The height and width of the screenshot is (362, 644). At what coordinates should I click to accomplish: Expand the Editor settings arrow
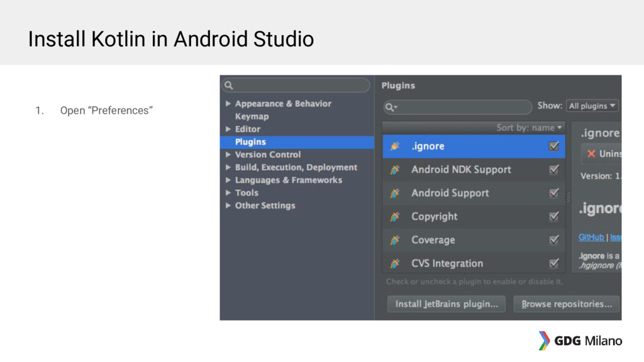pyautogui.click(x=228, y=129)
